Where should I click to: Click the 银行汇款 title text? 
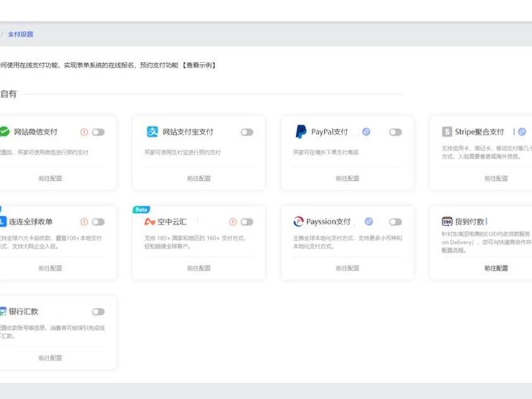click(x=23, y=311)
